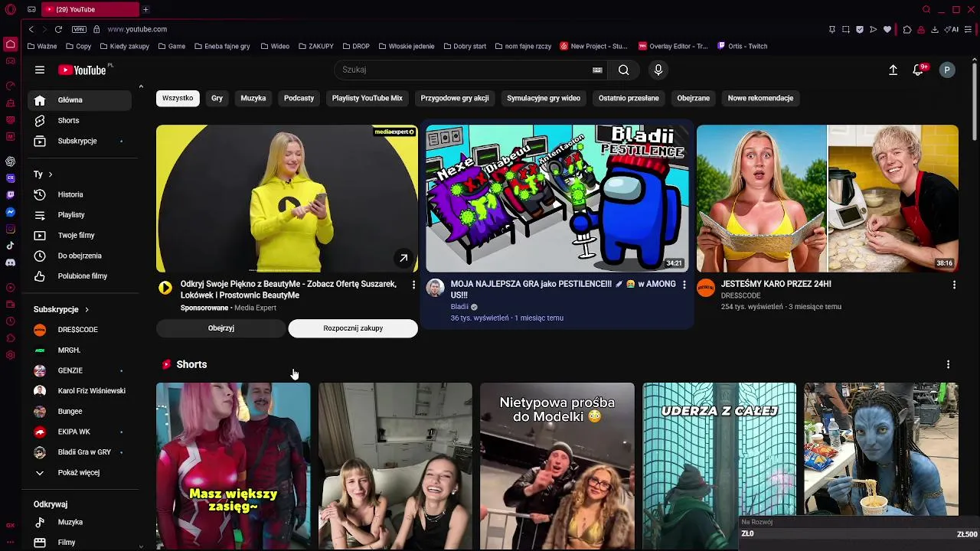Open the on-screen keyboard in search box
This screenshot has width=980, height=551.
(597, 70)
